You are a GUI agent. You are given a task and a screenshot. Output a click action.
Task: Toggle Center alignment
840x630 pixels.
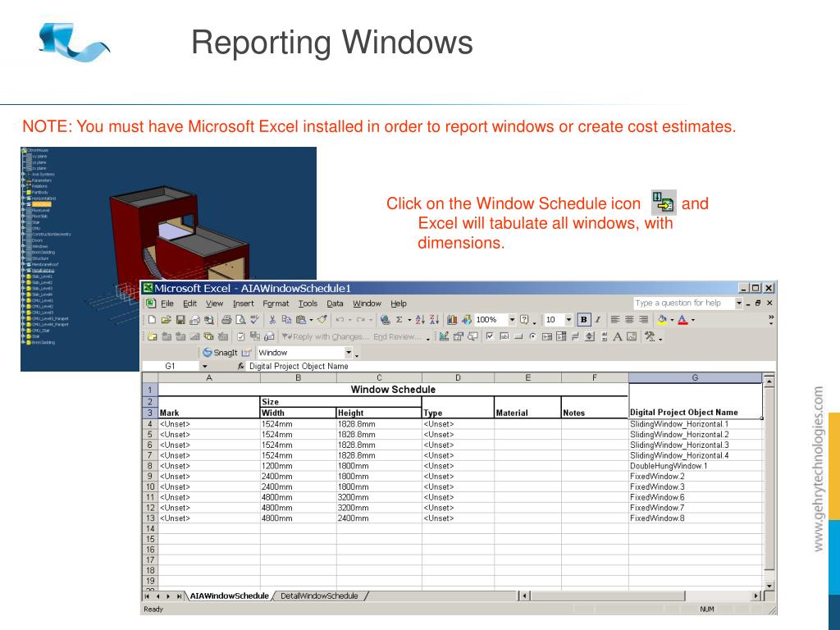pyautogui.click(x=629, y=320)
